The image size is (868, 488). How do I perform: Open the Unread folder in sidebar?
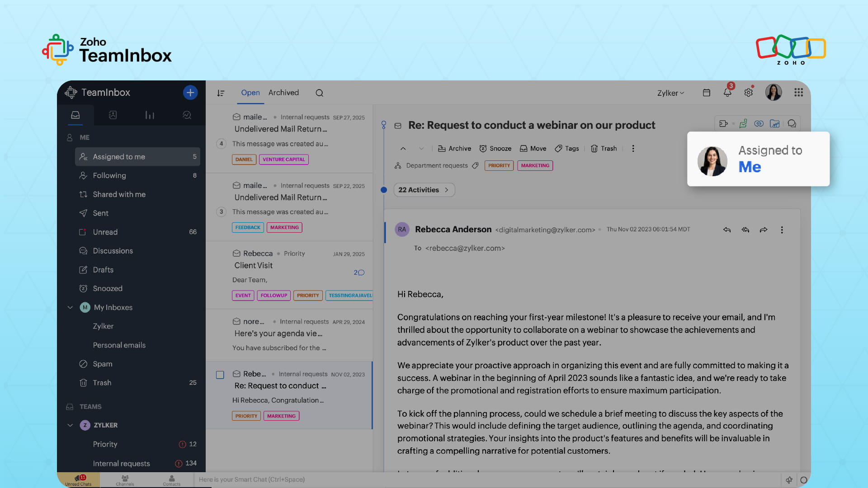[105, 232]
